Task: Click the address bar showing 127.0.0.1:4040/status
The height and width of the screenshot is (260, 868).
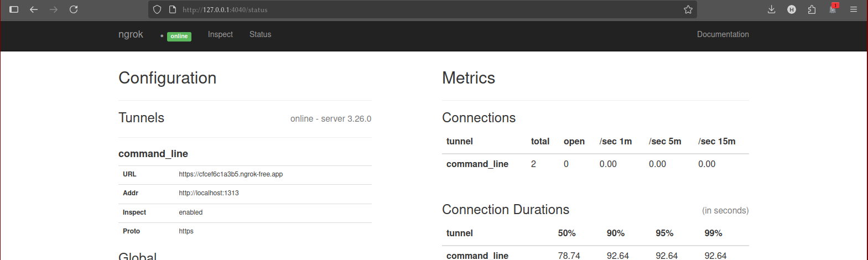Action: (387, 9)
